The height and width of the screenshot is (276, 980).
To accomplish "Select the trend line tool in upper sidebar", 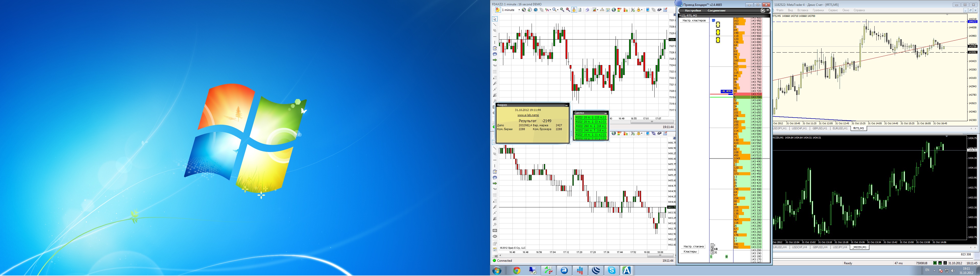I will point(495,25).
